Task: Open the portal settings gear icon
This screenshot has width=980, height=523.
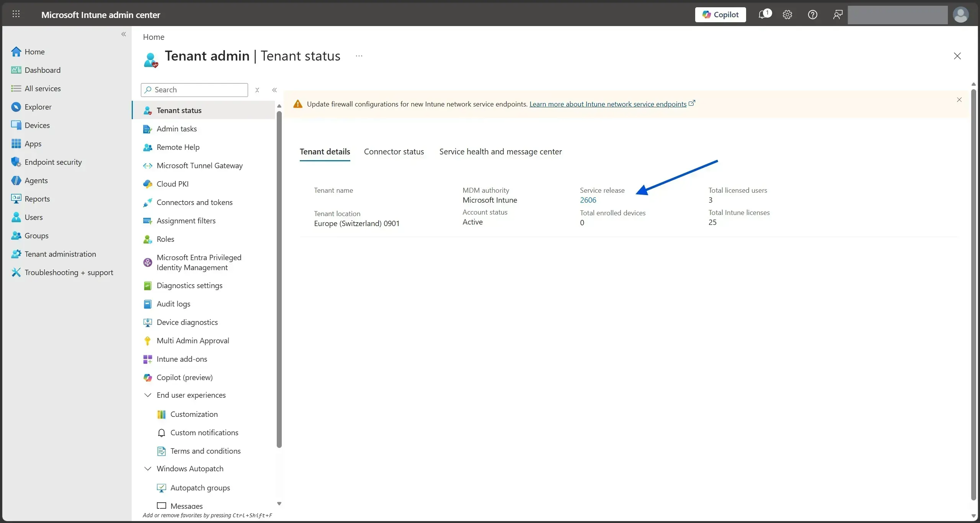Action: point(787,15)
